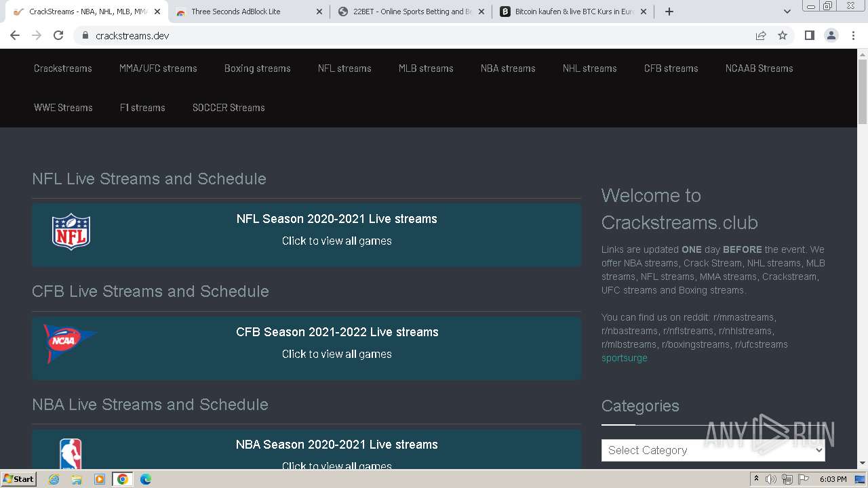Reload the crackstreams.dev page
The width and height of the screenshot is (868, 488).
pyautogui.click(x=58, y=36)
